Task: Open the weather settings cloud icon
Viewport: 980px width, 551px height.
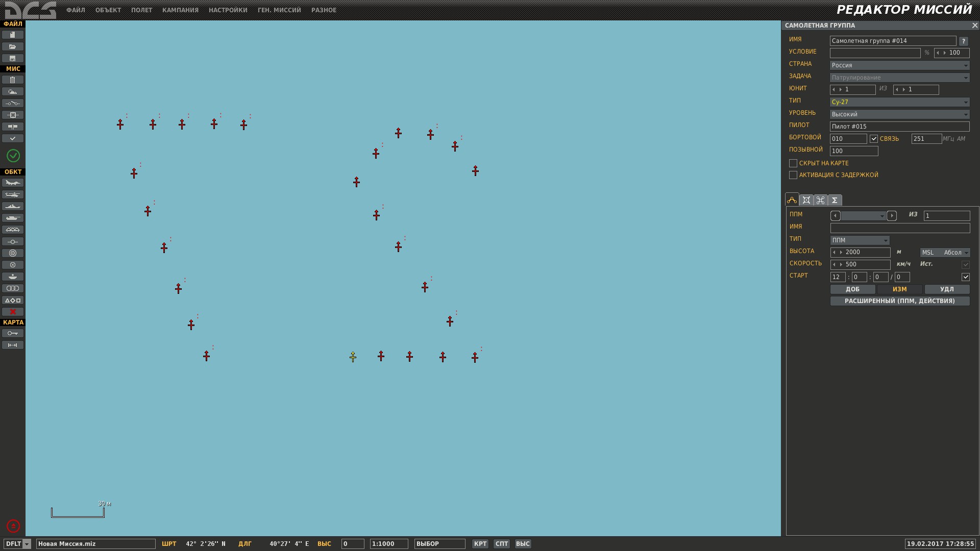Action: pyautogui.click(x=13, y=91)
